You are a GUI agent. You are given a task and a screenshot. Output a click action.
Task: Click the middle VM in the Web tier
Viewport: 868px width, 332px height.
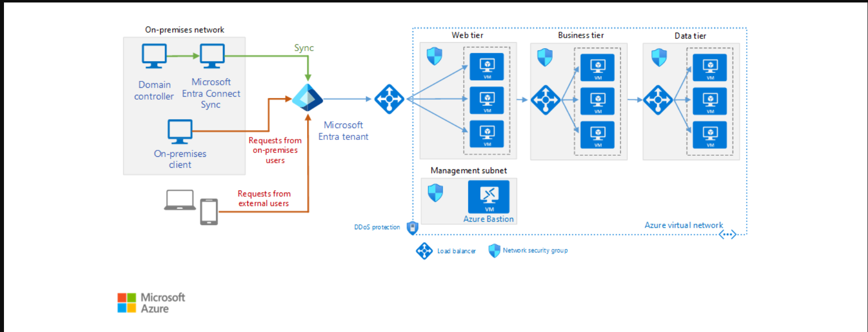coord(487,100)
